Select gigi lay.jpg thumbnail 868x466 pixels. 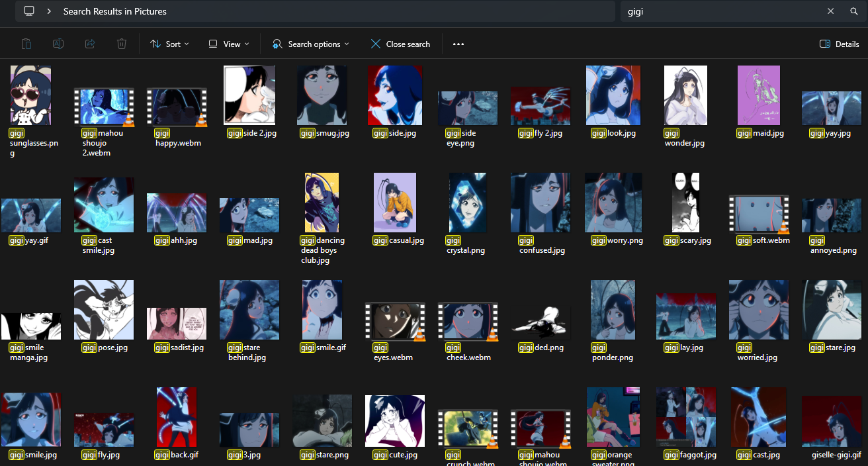pyautogui.click(x=686, y=316)
